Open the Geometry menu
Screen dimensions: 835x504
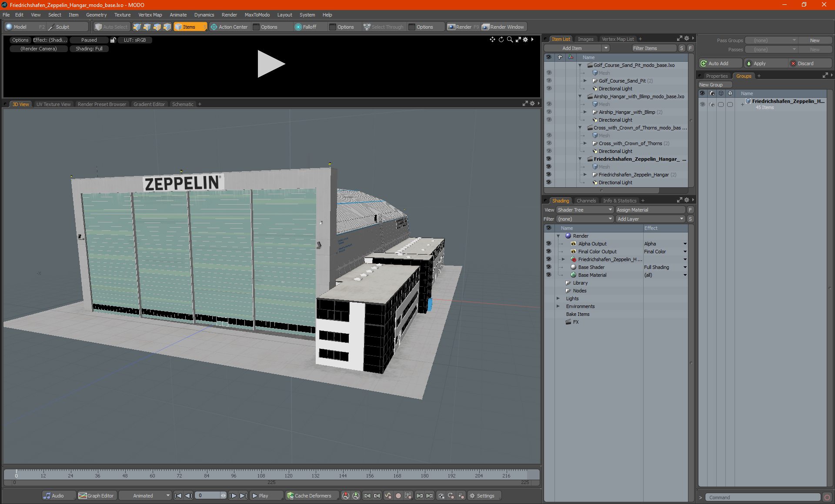click(x=96, y=15)
